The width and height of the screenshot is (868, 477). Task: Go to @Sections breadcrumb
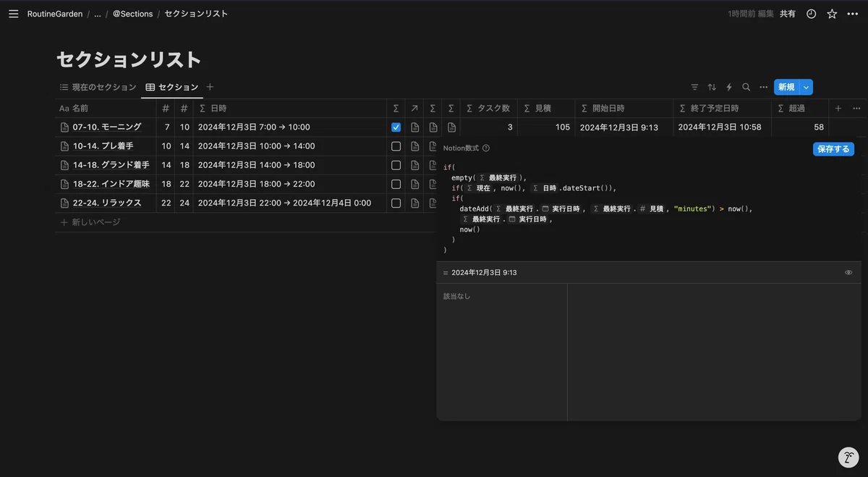click(x=132, y=14)
